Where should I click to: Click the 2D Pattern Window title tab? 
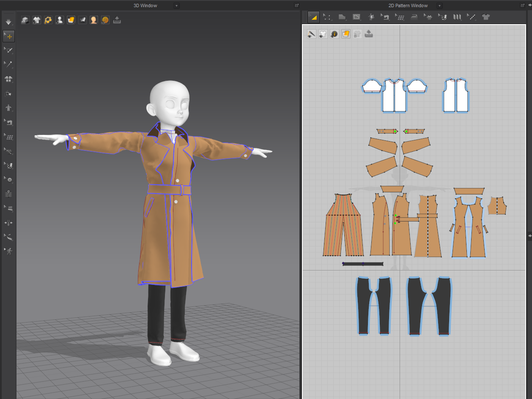[408, 5]
